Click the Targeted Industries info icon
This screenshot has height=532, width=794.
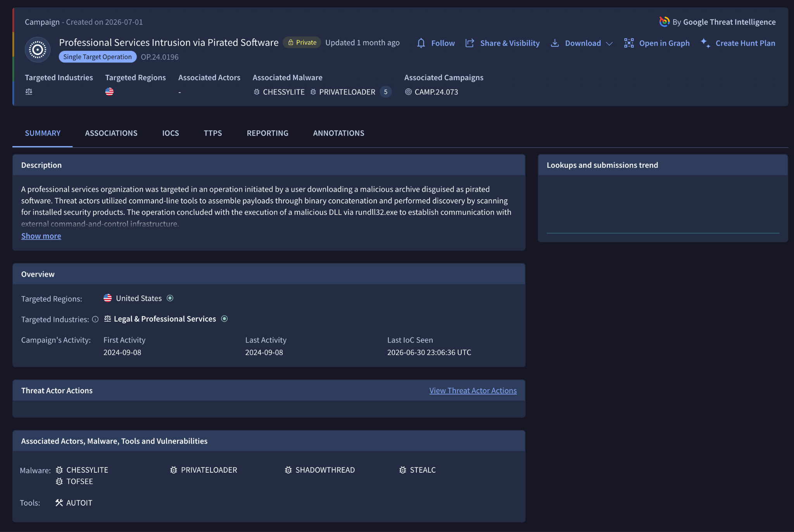coord(95,319)
